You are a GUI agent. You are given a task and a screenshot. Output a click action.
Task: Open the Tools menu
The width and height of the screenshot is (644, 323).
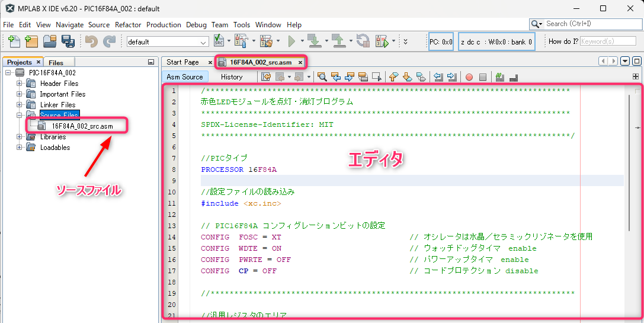(x=242, y=25)
